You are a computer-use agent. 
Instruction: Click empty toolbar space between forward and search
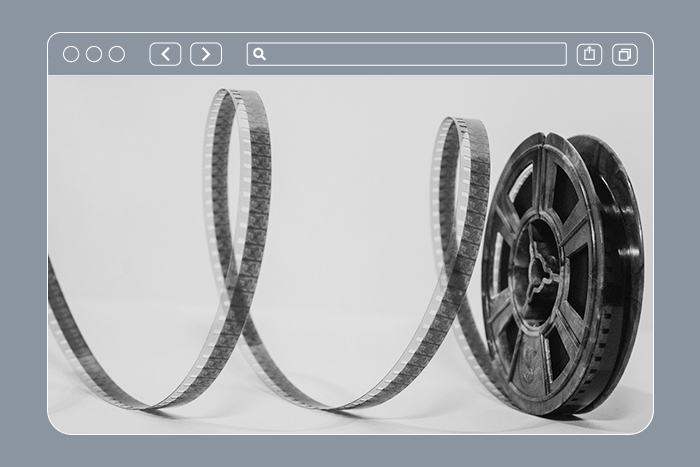[x=234, y=54]
